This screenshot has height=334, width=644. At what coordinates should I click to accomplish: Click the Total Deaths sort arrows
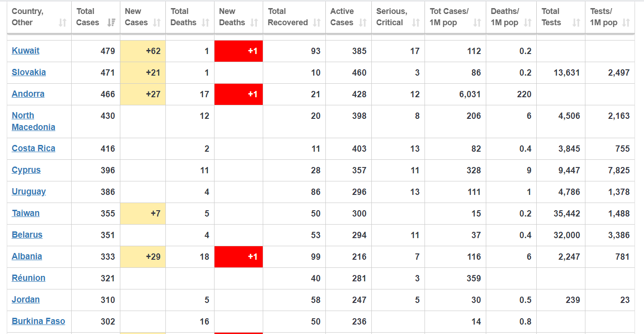206,23
